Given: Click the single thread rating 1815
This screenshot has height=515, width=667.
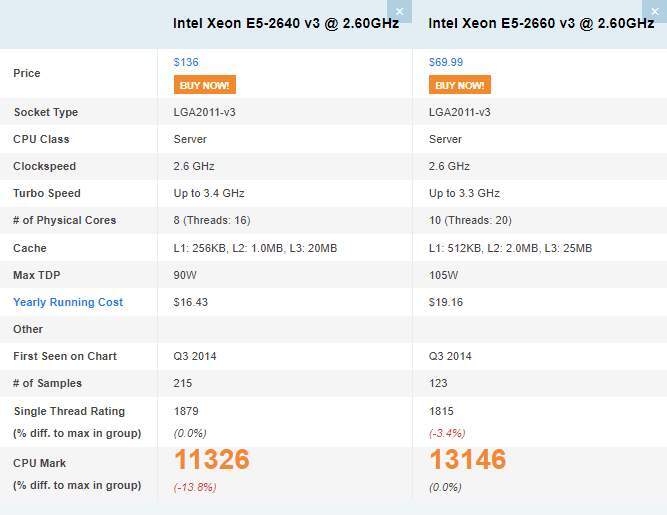Looking at the screenshot, I should click(x=442, y=411).
